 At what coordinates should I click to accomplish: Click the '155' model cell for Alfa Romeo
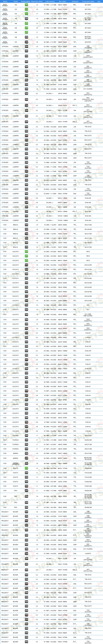coord(16,42)
